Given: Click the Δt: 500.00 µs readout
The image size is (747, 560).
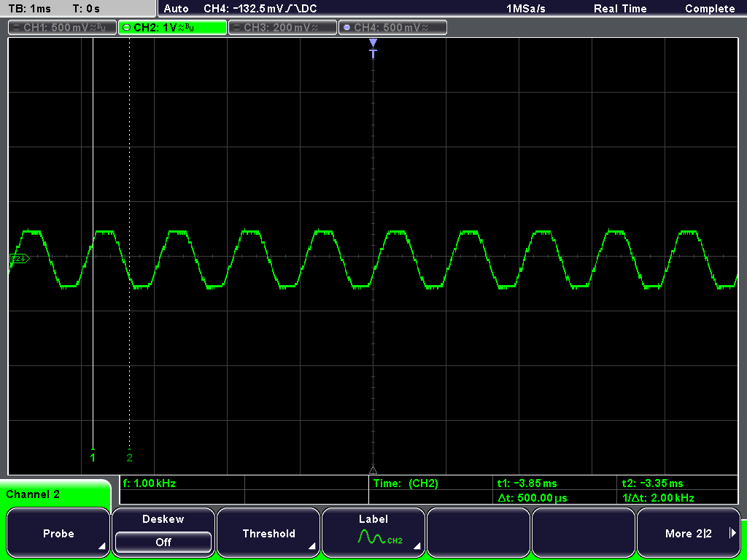Looking at the screenshot, I should (x=533, y=498).
